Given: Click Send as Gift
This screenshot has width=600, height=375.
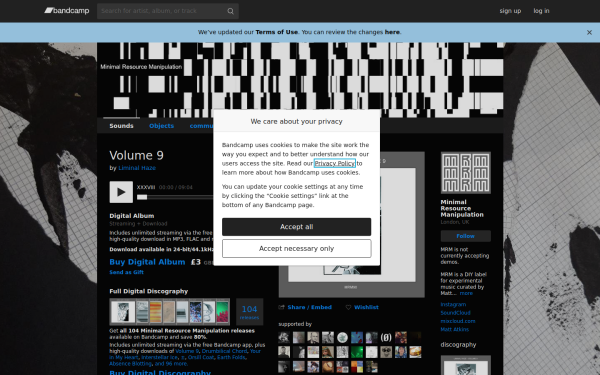Looking at the screenshot, I should (126, 272).
